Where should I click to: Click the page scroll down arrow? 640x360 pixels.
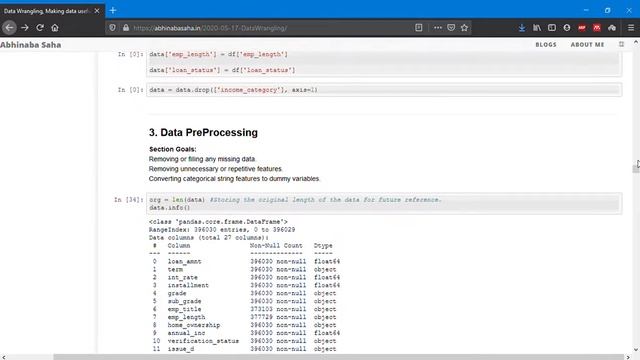[x=636, y=350]
